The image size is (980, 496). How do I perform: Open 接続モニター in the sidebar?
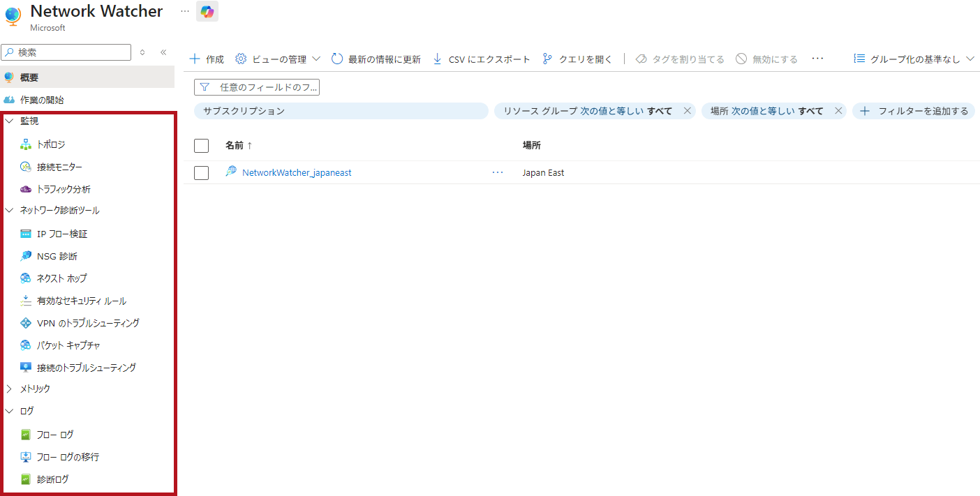[59, 167]
